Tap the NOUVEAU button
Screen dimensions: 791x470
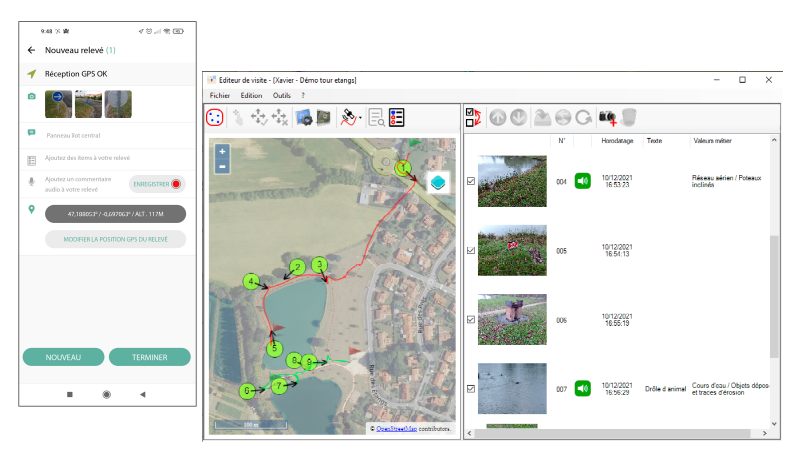62,357
